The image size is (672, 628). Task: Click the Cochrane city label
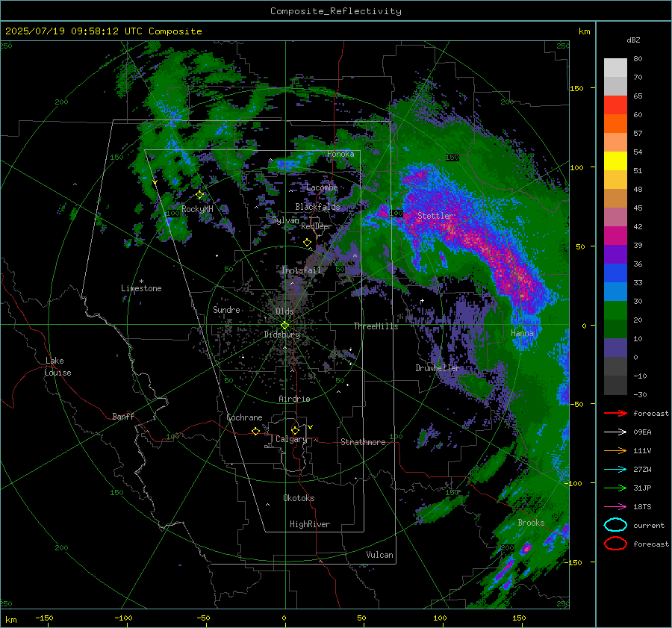tap(244, 417)
